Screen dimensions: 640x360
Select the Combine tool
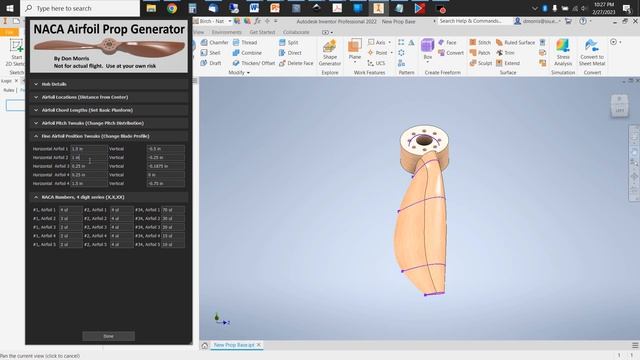(x=247, y=53)
